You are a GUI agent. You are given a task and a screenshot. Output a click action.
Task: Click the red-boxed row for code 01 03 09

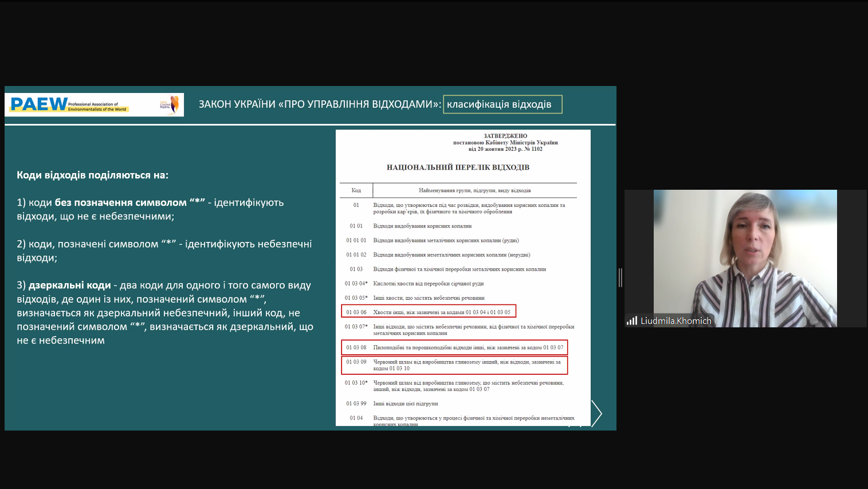point(454,365)
